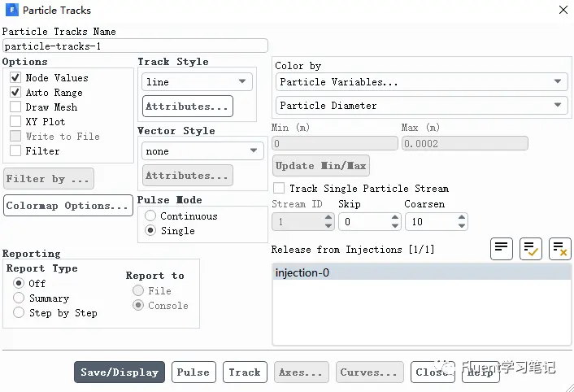This screenshot has width=574, height=392.
Task: Increase the Skip value with up arrow
Action: 394,217
